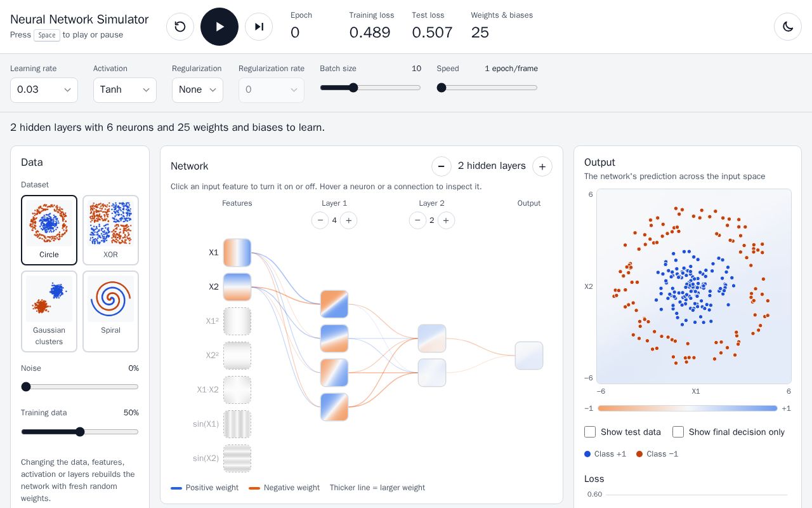
Task: Check Show test data
Action: coord(590,432)
